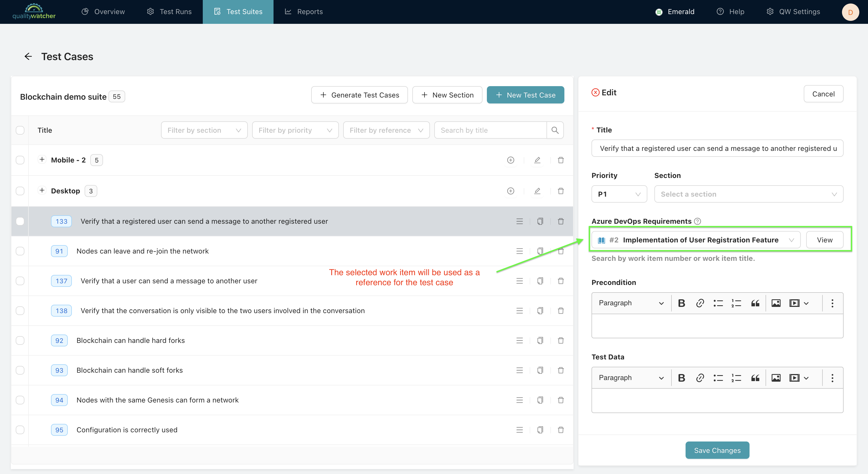Viewport: 868px width, 474px height.
Task: Add bulleted list in Precondition editor
Action: pos(718,303)
